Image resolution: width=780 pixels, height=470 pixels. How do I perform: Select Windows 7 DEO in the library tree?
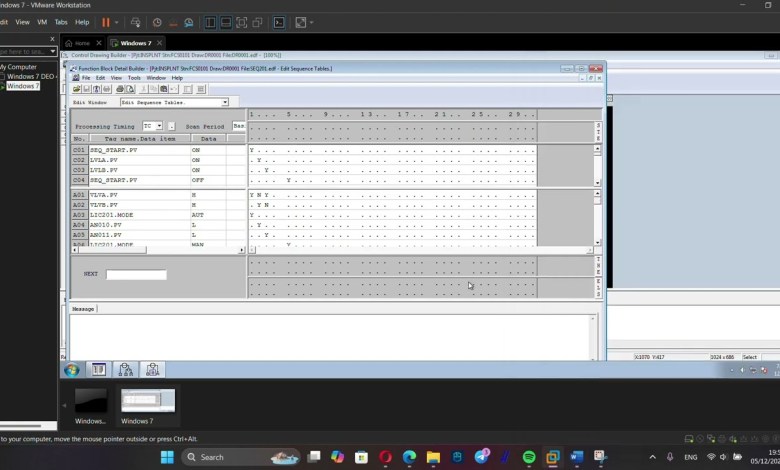(30, 76)
